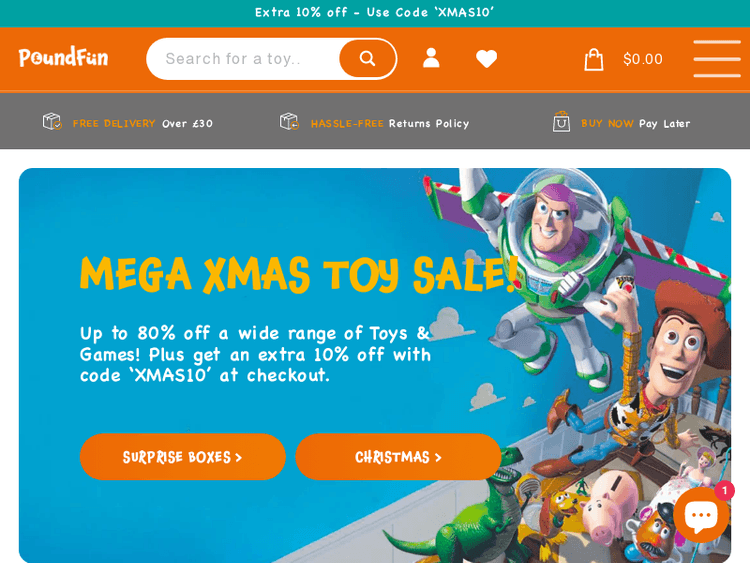The width and height of the screenshot is (750, 563).
Task: Click the CHRISTMAS button
Action: click(x=398, y=457)
